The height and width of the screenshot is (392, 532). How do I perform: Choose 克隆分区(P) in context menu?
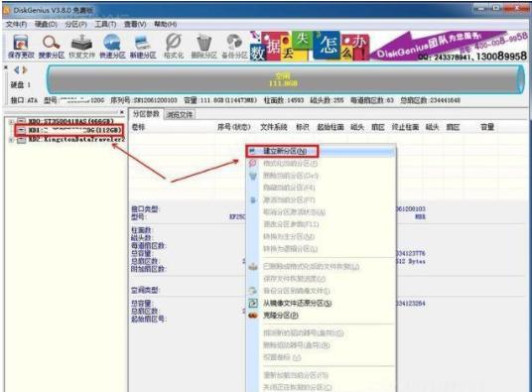click(321, 315)
